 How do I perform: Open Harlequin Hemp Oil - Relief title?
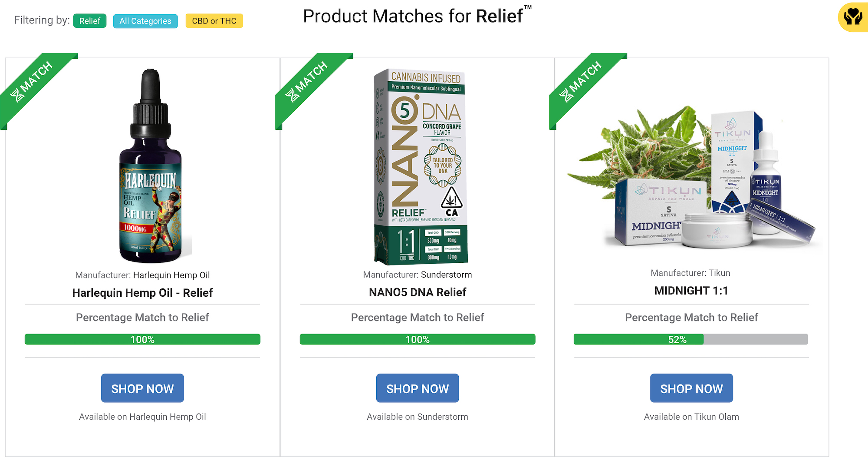click(x=142, y=293)
